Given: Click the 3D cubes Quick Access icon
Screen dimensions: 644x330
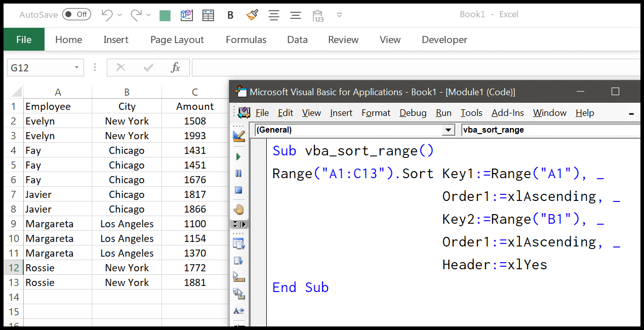Looking at the screenshot, I should [187, 15].
